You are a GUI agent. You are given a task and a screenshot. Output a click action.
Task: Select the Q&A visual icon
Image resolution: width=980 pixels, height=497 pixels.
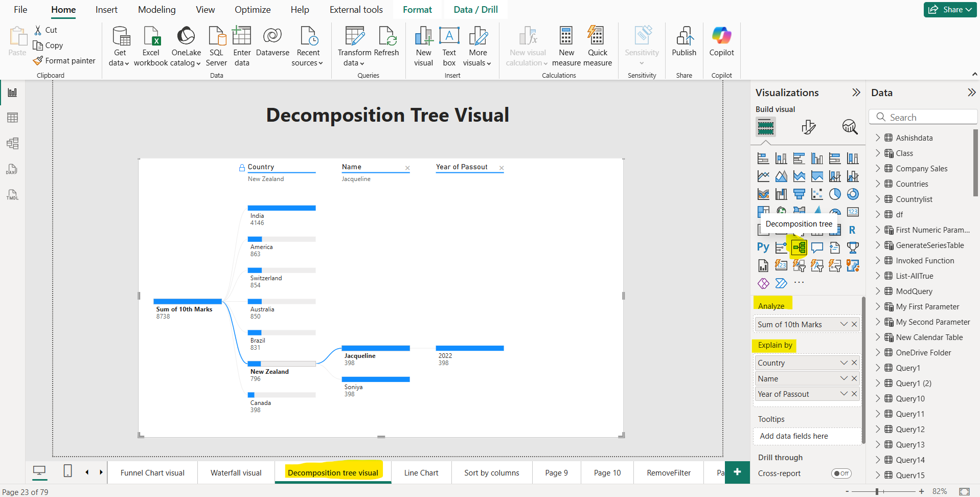(x=817, y=247)
